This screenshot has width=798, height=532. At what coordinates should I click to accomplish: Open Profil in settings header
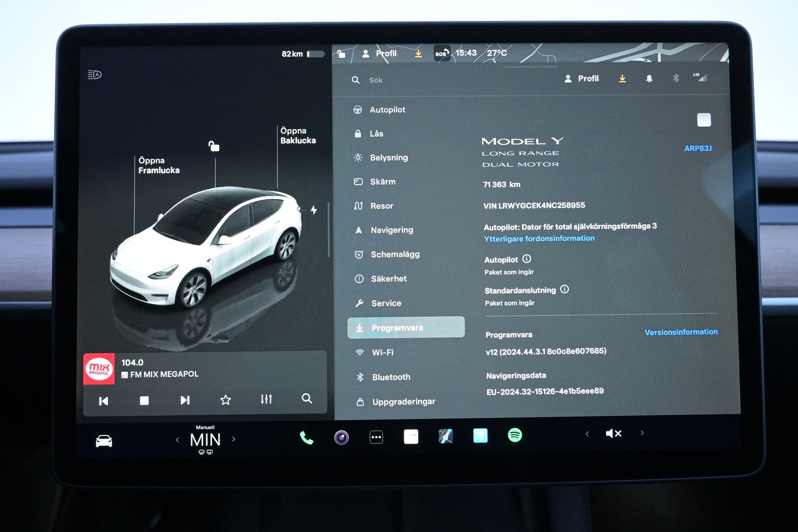click(582, 79)
